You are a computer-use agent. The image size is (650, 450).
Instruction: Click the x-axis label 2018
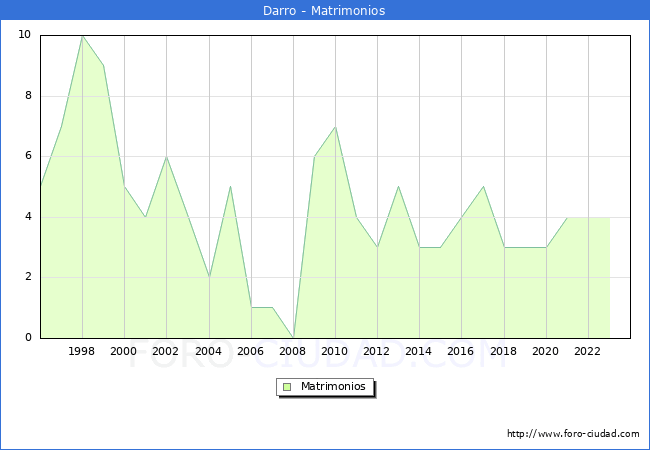503,351
